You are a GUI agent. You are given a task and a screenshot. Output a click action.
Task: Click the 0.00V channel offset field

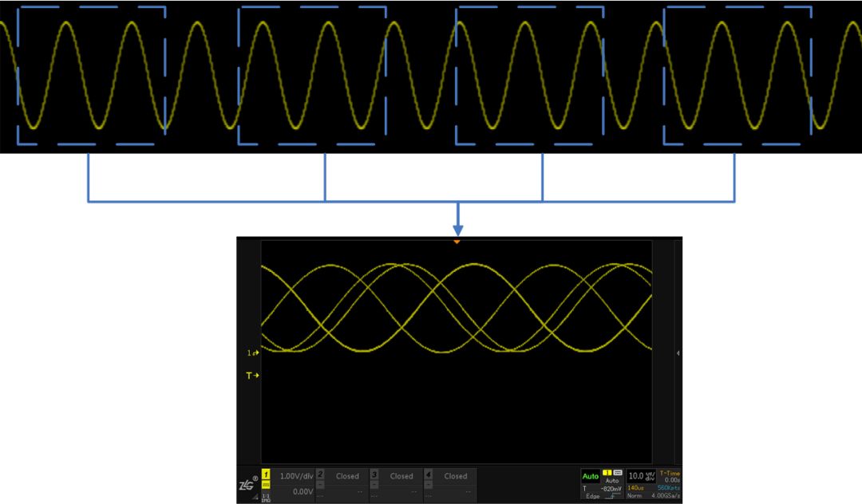pyautogui.click(x=302, y=492)
